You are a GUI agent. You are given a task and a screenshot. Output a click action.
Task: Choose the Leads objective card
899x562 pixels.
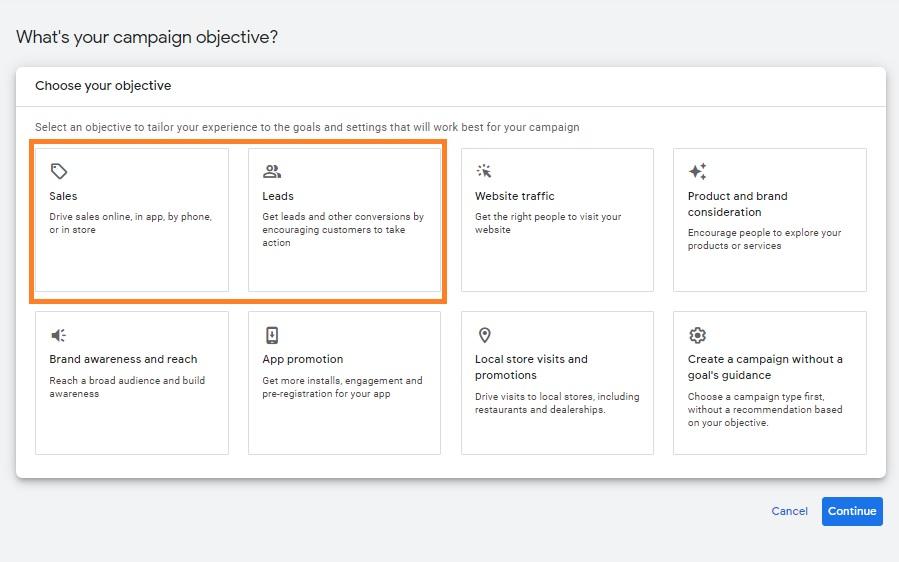(345, 220)
